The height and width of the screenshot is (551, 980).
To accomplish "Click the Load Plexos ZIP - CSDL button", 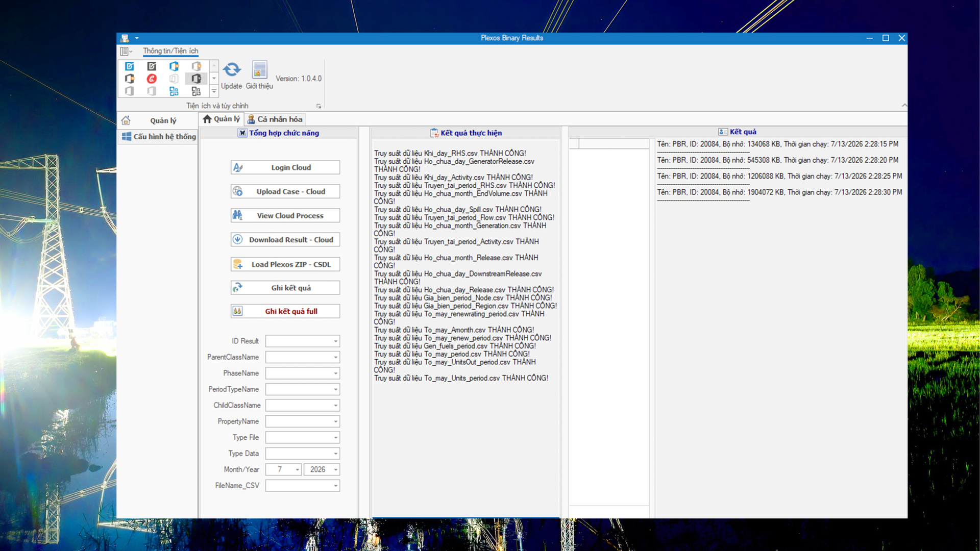I will [285, 264].
